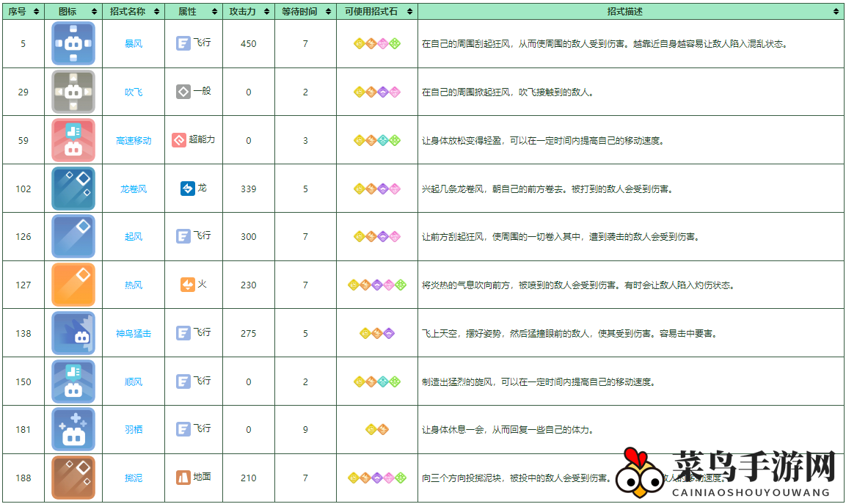Click the 吹飞 move icon
The height and width of the screenshot is (504, 846).
tap(73, 91)
